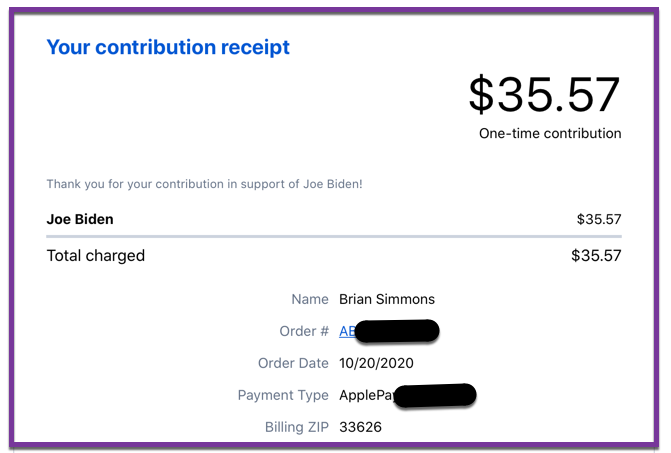Click the 'Billing ZIP' label
Viewport: 671px width, 453px height.
[297, 427]
